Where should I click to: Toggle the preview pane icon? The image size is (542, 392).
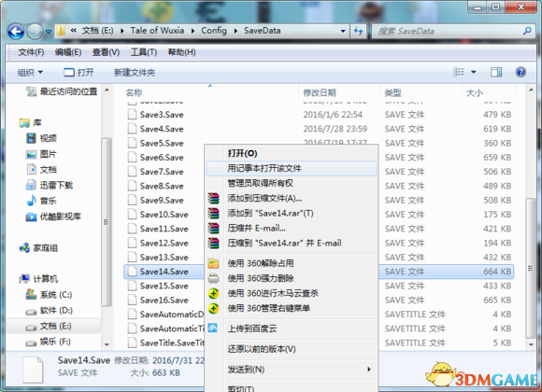point(496,72)
